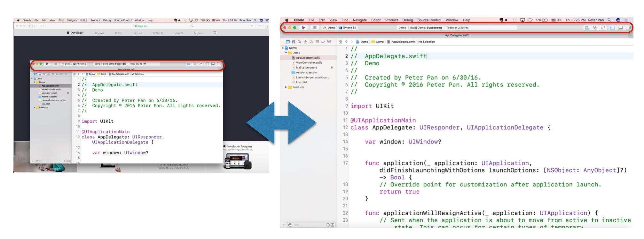This screenshot has width=644, height=239.
Task: Select Assistant editor icon in small Xcode window
Action: pyautogui.click(x=194, y=64)
